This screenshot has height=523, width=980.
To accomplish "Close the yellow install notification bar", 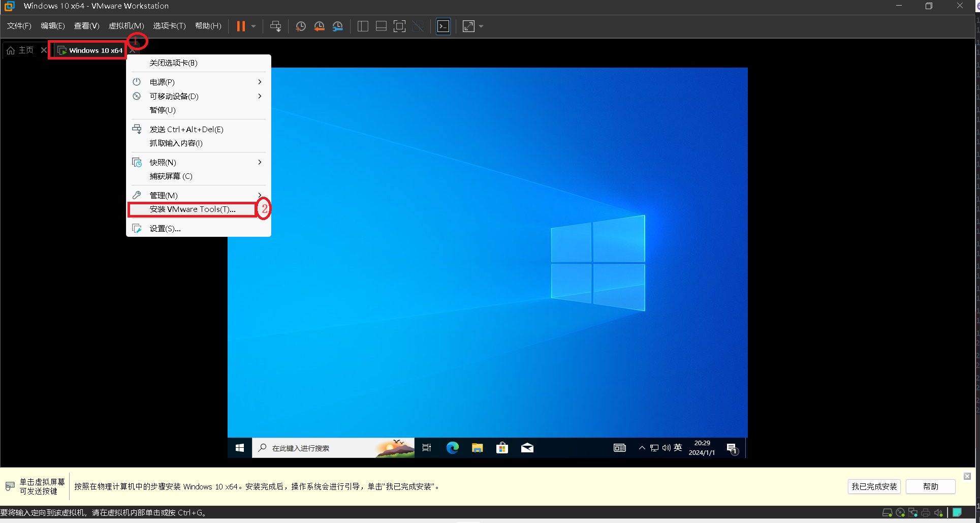I will point(967,476).
